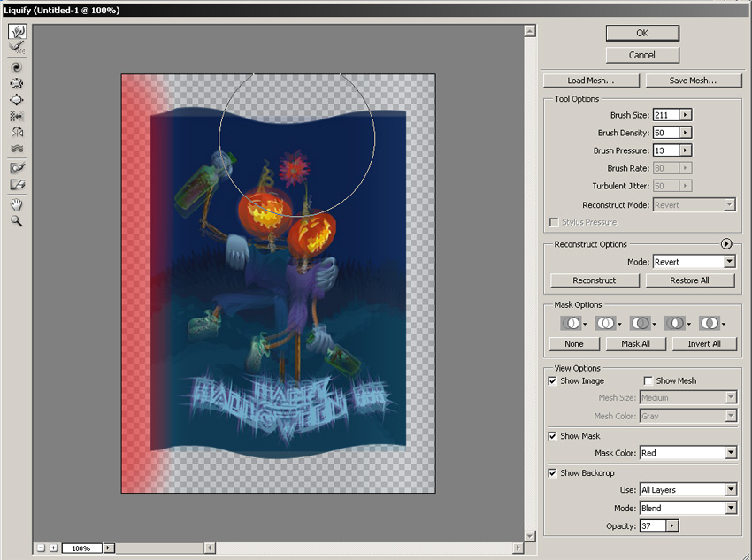Click the Brush Density value field
This screenshot has height=560, width=752.
[666, 133]
